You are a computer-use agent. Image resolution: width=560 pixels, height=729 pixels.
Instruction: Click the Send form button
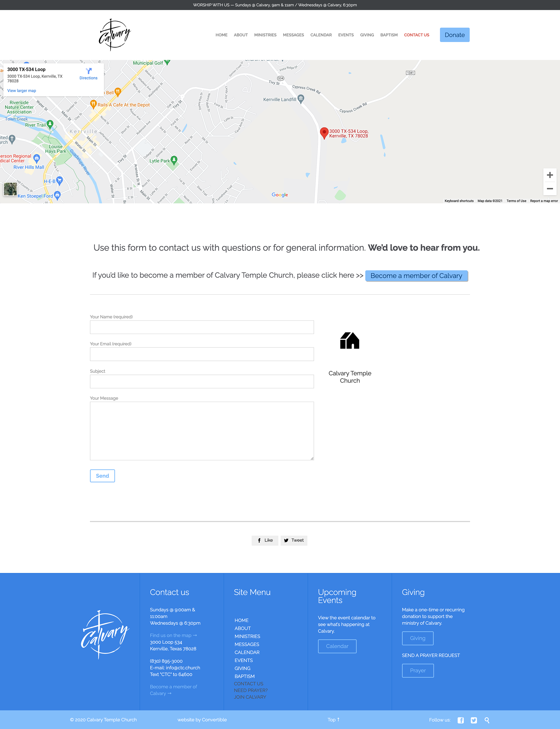(102, 476)
